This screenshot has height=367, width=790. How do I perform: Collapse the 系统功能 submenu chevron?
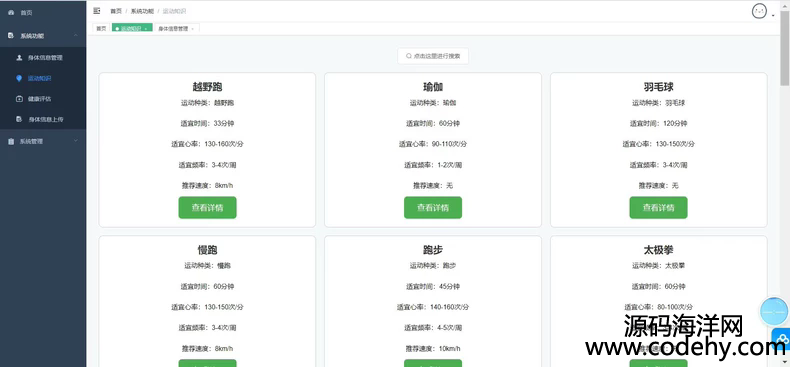click(76, 35)
